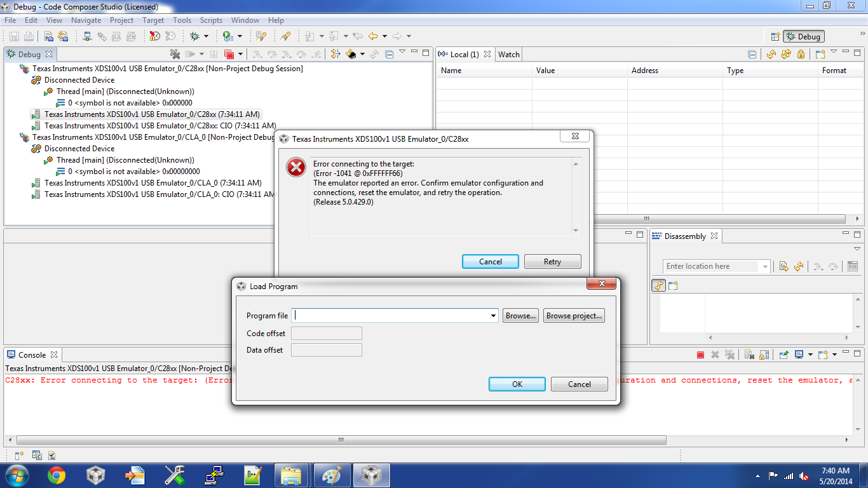This screenshot has height=488, width=868.
Task: Click the Refresh icon in Local view
Action: tap(771, 55)
